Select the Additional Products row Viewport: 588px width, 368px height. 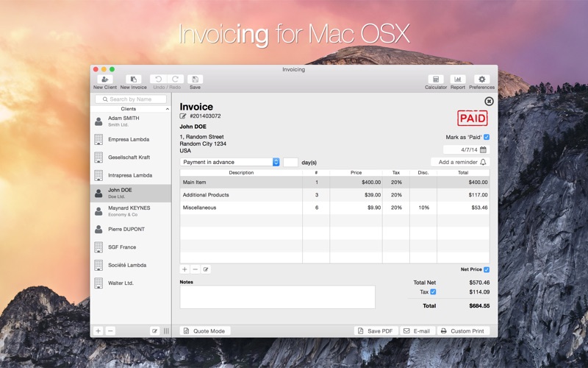[x=335, y=195]
